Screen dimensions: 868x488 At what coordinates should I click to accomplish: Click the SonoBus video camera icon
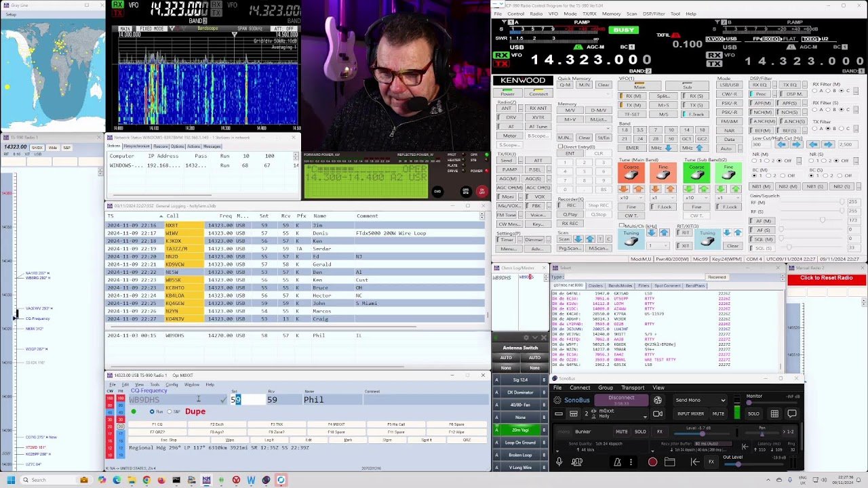pyautogui.click(x=657, y=413)
